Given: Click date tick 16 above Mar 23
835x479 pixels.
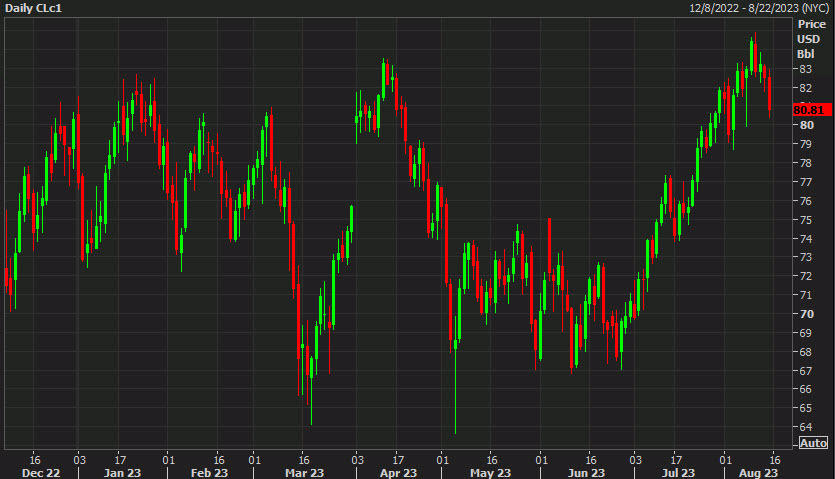Looking at the screenshot, I should pyautogui.click(x=304, y=460).
